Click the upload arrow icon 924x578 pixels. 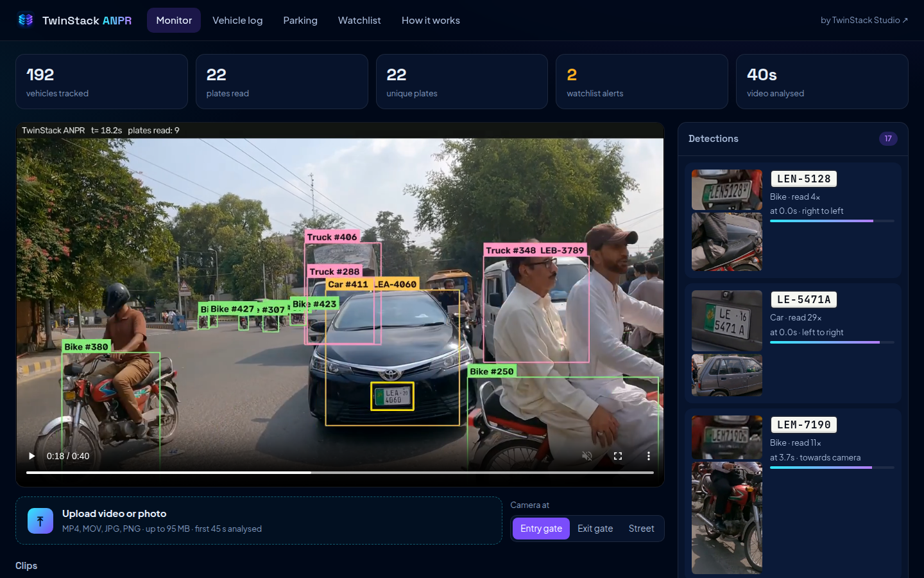(40, 521)
